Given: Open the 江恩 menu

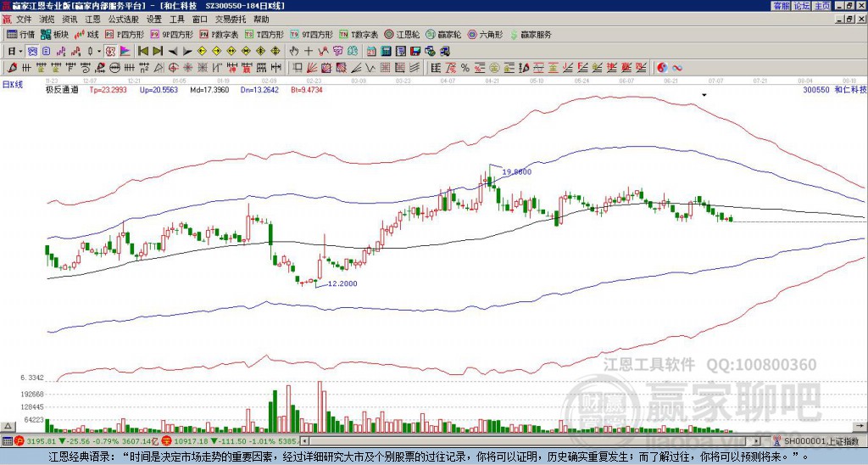Looking at the screenshot, I should click(92, 20).
